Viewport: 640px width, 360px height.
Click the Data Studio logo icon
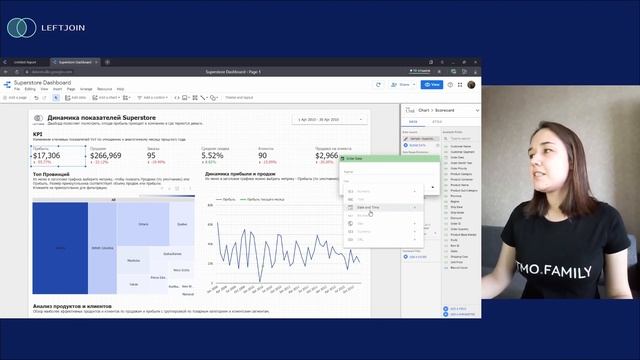click(7, 85)
